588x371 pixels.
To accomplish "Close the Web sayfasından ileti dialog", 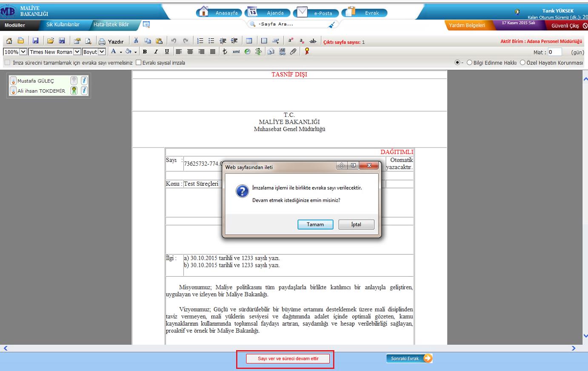I will tap(369, 166).
